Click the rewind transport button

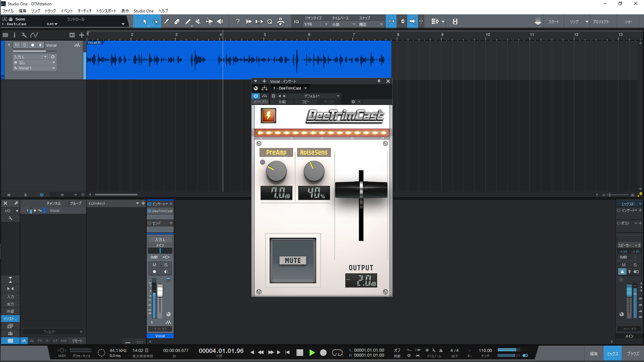(x=261, y=352)
